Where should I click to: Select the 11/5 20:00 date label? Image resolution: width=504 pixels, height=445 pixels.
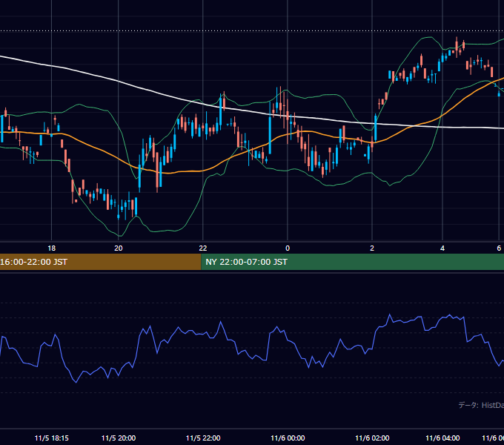click(x=119, y=438)
